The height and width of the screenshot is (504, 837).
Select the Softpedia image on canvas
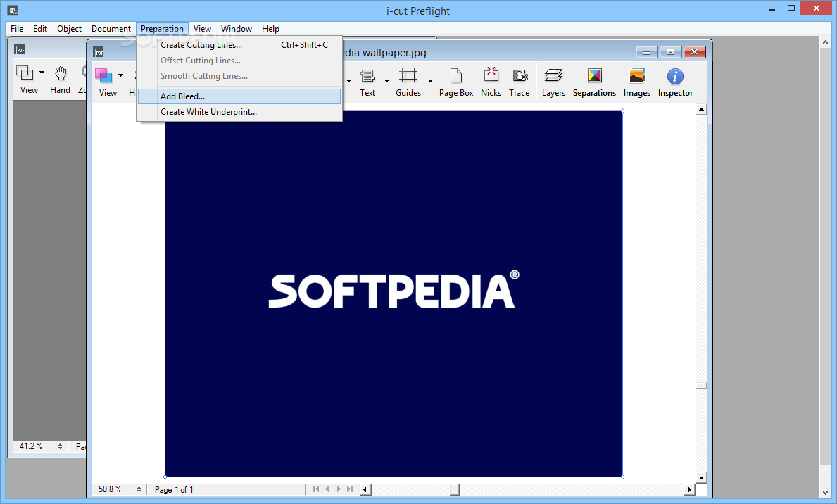(394, 294)
